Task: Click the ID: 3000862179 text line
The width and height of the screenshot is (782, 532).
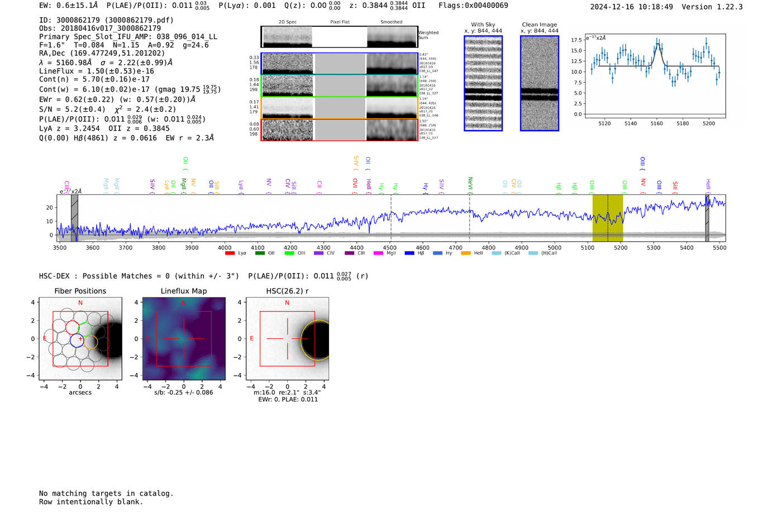Action: click(x=106, y=20)
